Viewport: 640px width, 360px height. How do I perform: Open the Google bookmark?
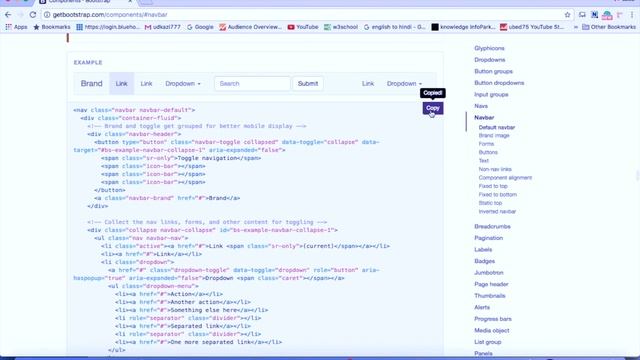tap(200, 27)
